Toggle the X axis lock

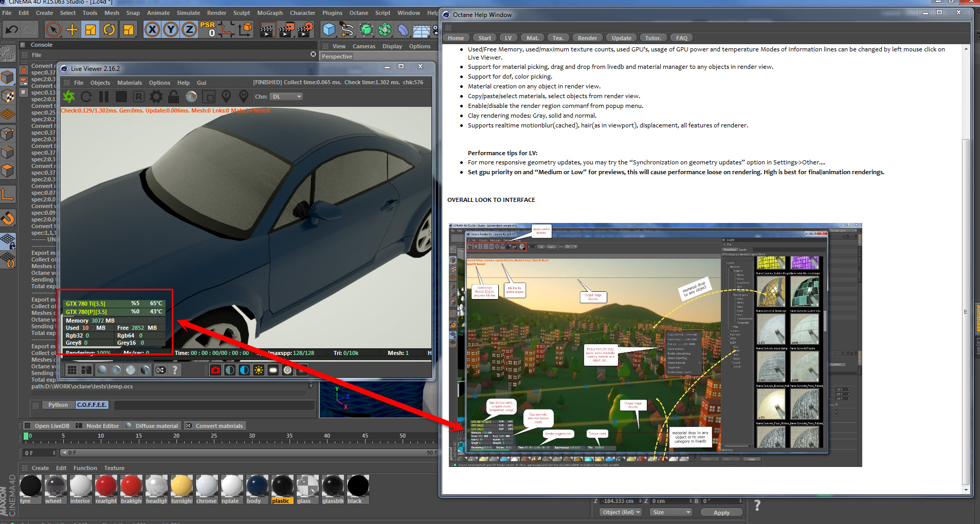(152, 30)
